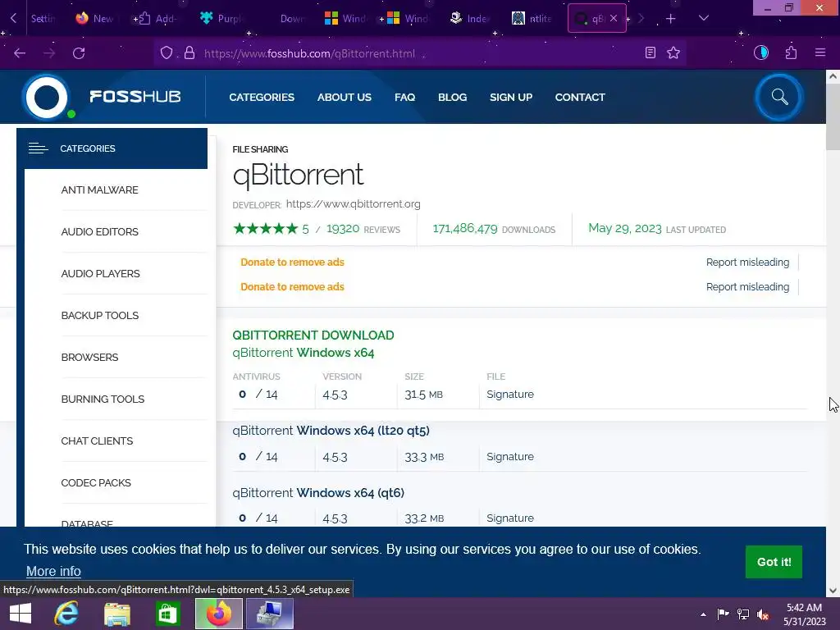Open Windows Store from taskbar
The image size is (840, 630).
[x=167, y=614]
